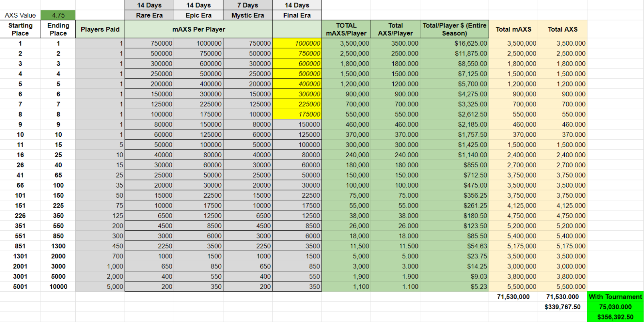Click '14 Days' above Epic Era
The width and height of the screenshot is (644, 322).
199,5
